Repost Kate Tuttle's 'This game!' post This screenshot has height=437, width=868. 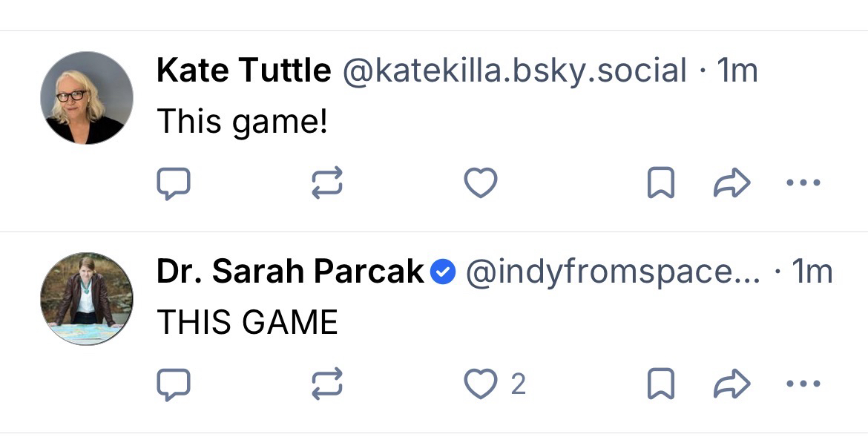pyautogui.click(x=326, y=183)
